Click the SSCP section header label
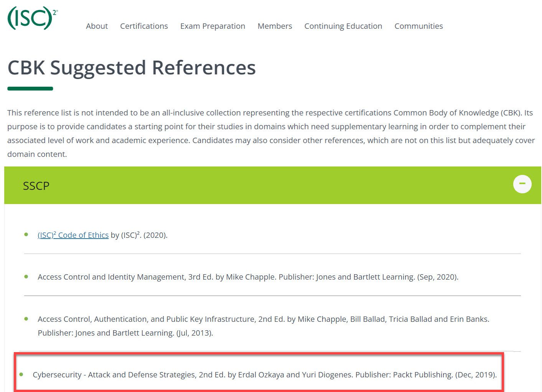This screenshot has height=392, width=542. (36, 186)
